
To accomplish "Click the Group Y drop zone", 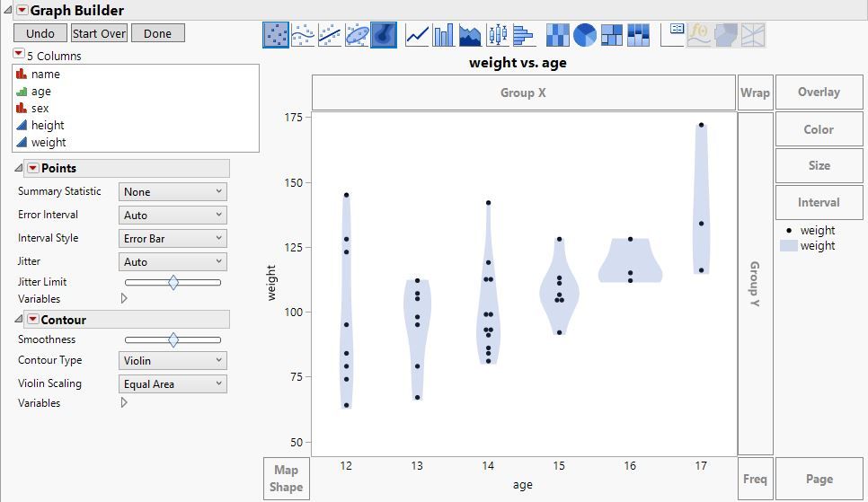I will point(755,284).
